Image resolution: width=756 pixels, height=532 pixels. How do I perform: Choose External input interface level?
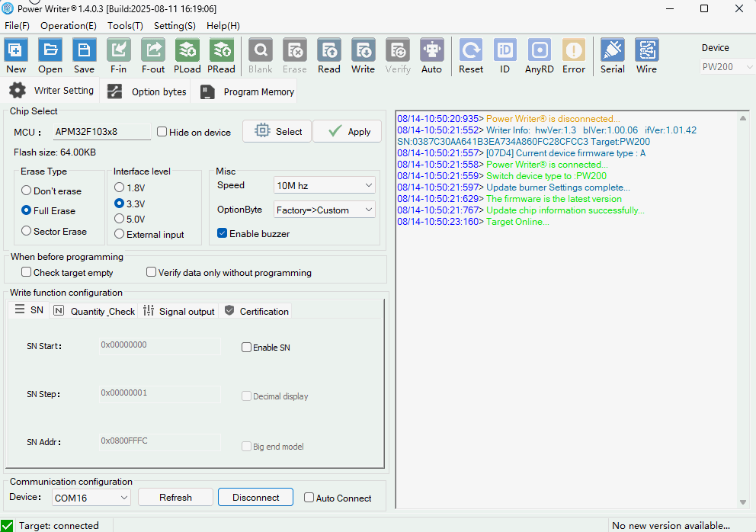(x=119, y=234)
